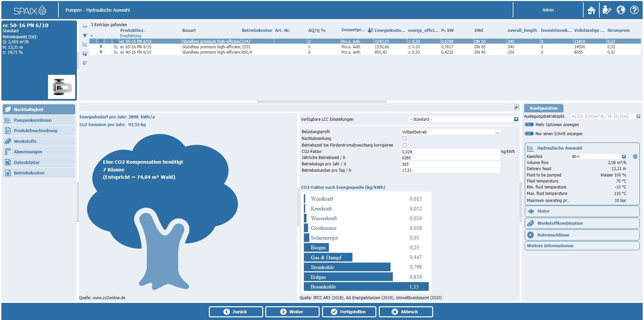Screen dimensions: 644x320
Task: Open the units settings weight-and-ruler icon
Action: point(606,10)
